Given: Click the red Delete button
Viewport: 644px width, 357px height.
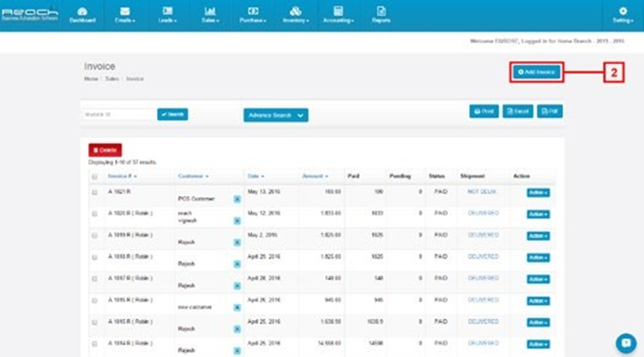Looking at the screenshot, I should click(x=105, y=150).
